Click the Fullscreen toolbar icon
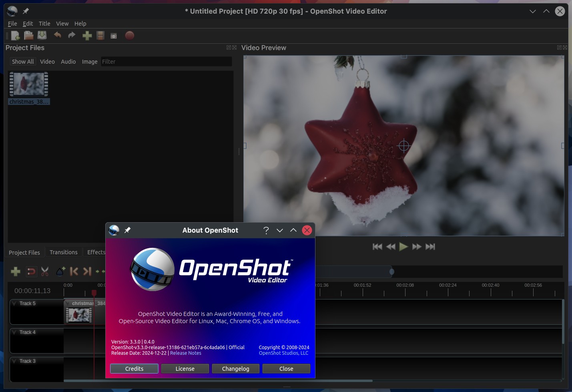 click(x=114, y=36)
